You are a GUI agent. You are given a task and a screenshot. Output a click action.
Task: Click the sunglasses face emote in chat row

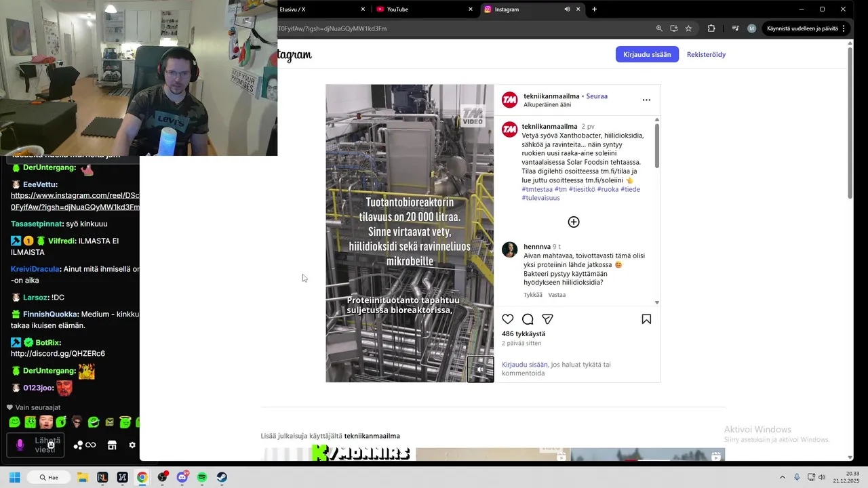77,422
